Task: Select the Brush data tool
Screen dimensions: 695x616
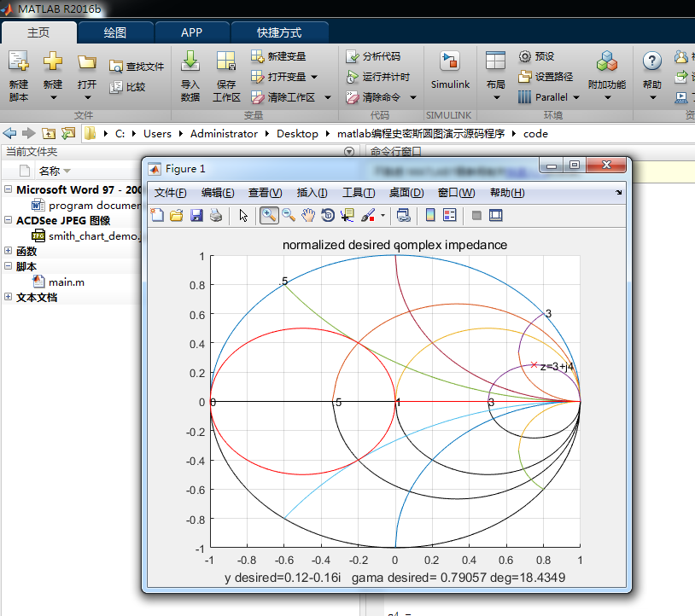Action: coord(368,216)
